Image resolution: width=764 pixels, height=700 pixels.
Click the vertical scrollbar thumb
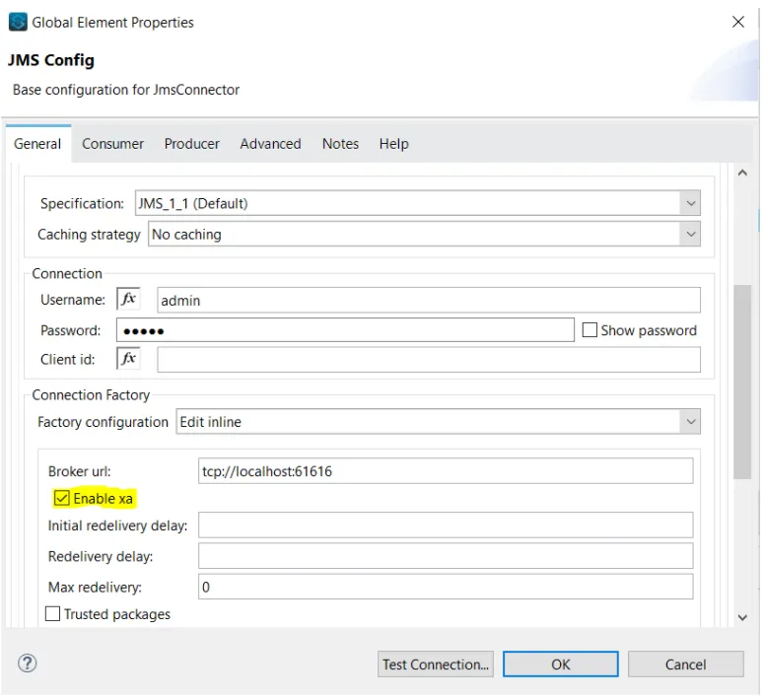click(x=742, y=382)
